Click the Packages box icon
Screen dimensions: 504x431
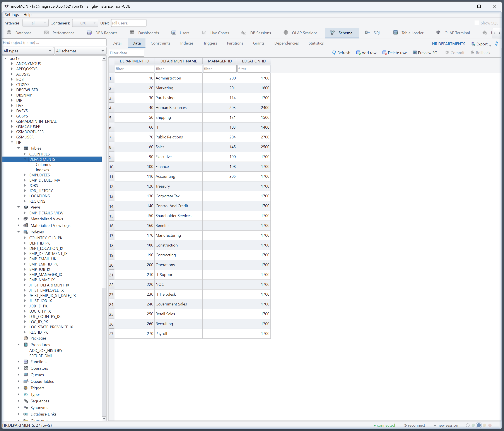pyautogui.click(x=26, y=338)
